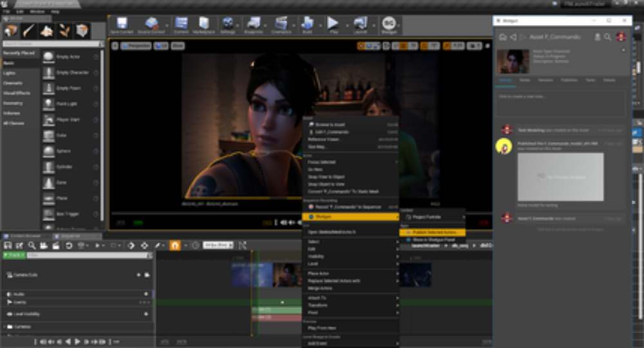Select the Paint mode brush icon
The height and width of the screenshot is (348, 644).
pyautogui.click(x=30, y=30)
